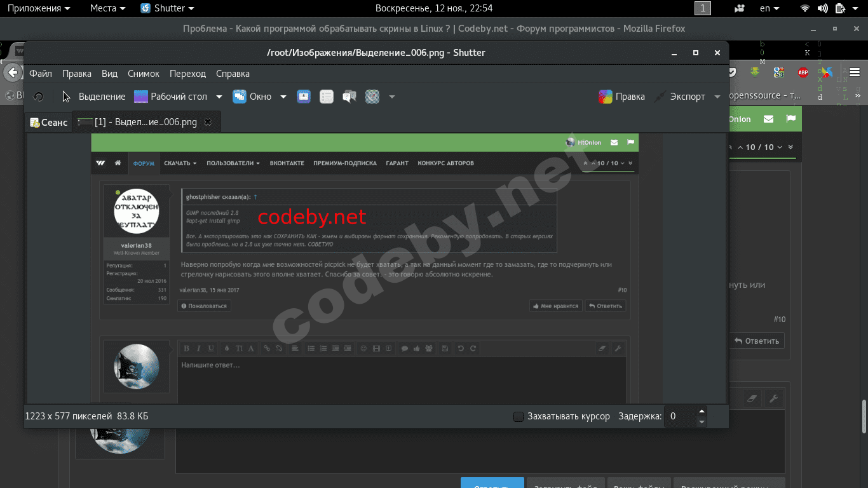Open the Adblock Plus ABP icon

pos(803,72)
